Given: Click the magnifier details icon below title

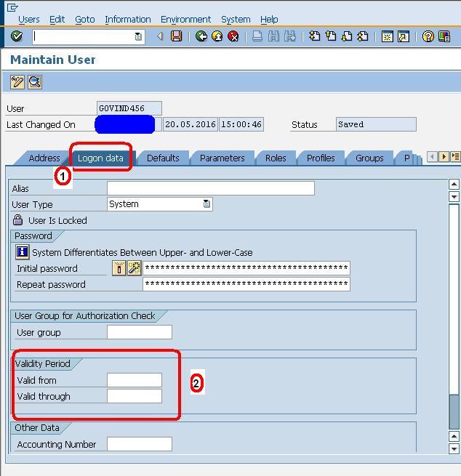Looking at the screenshot, I should tap(35, 82).
